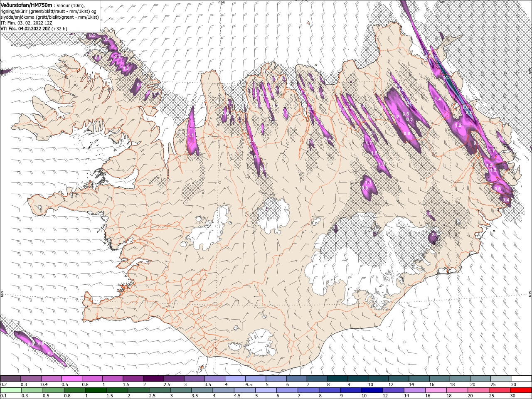532x399 pixels.
Task: Pick the lower scale swatch between 1 and 1.5
Action: coord(96,390)
